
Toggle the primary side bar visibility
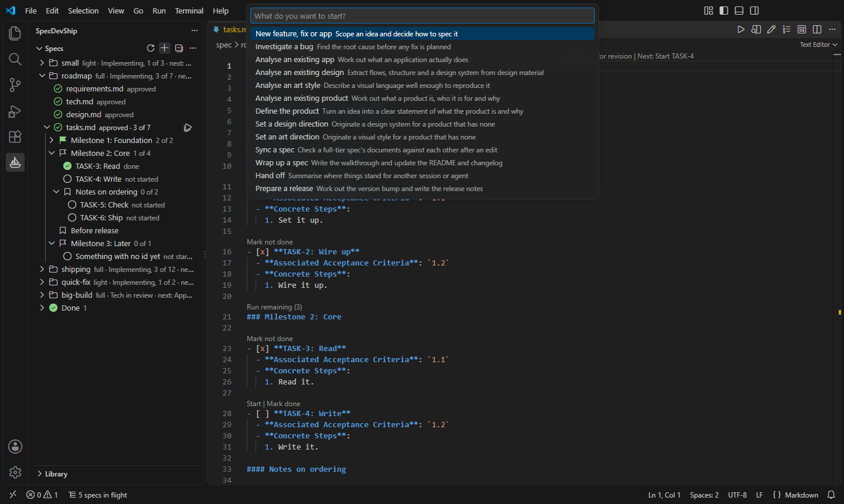coord(724,11)
